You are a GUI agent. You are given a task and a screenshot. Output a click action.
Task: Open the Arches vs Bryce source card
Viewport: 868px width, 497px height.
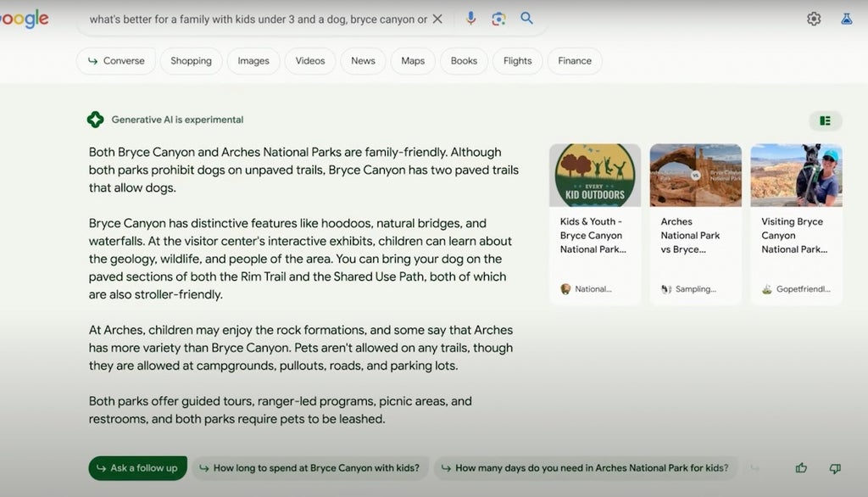tap(696, 224)
